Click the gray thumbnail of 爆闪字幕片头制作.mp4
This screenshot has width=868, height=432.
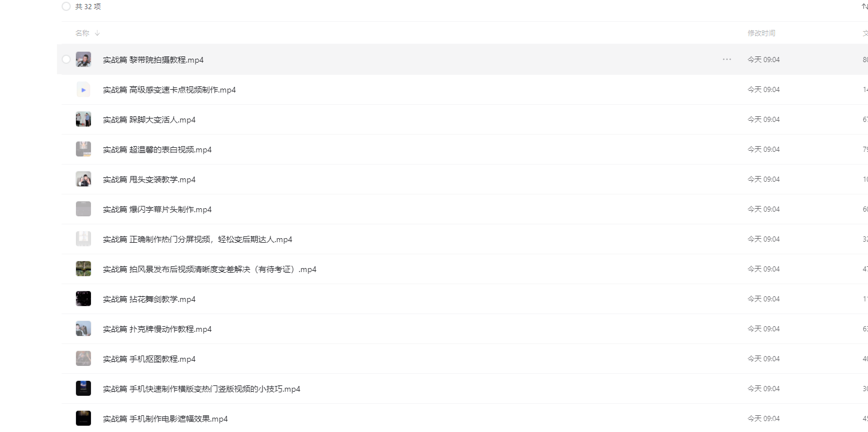point(83,209)
